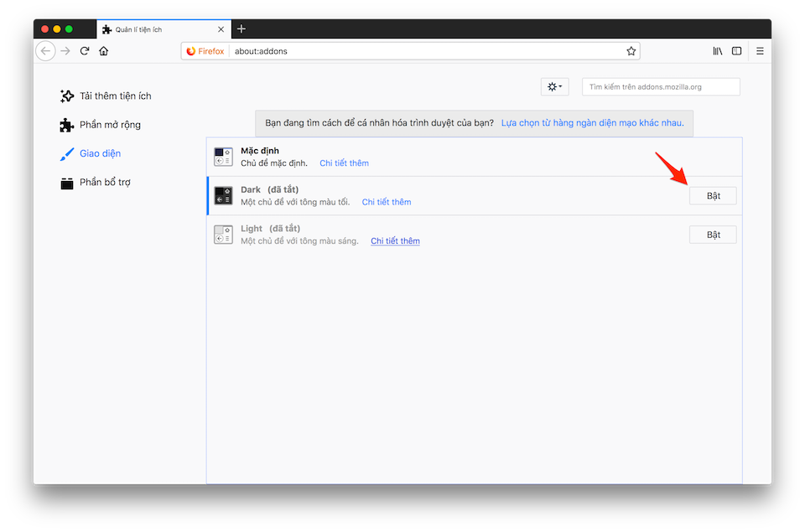
Task: Open the gear tools dropdown
Action: pyautogui.click(x=554, y=86)
